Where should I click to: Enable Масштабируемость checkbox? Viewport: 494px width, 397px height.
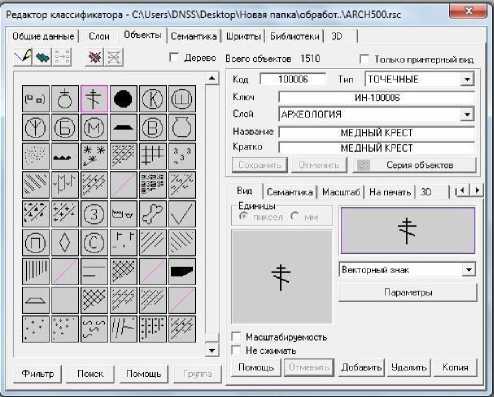pos(236,337)
